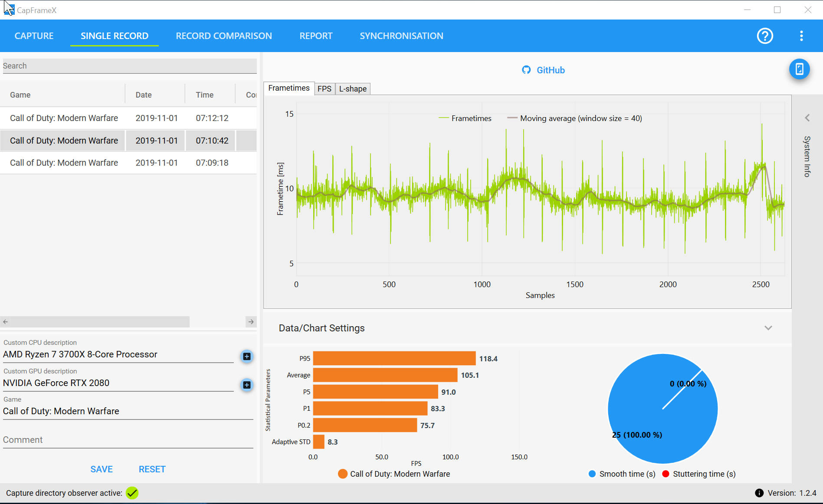823x504 pixels.
Task: Click the Comment input field
Action: point(128,440)
